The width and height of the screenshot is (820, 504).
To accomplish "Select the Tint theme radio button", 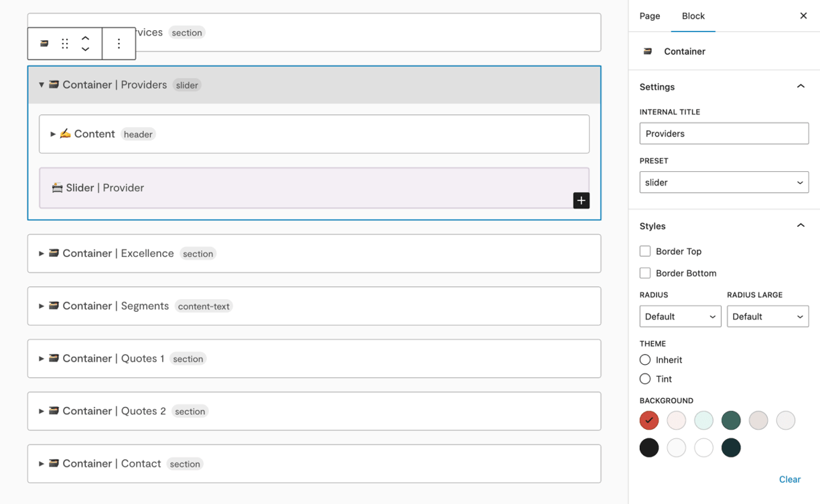I will coord(645,379).
